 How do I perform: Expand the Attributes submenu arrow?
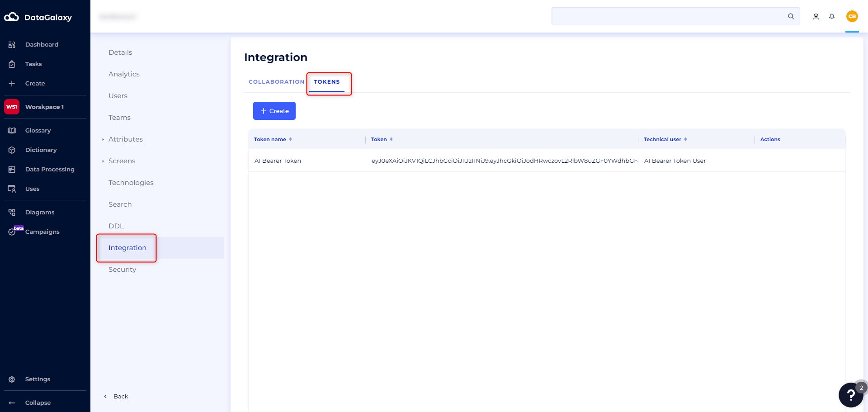coord(103,139)
